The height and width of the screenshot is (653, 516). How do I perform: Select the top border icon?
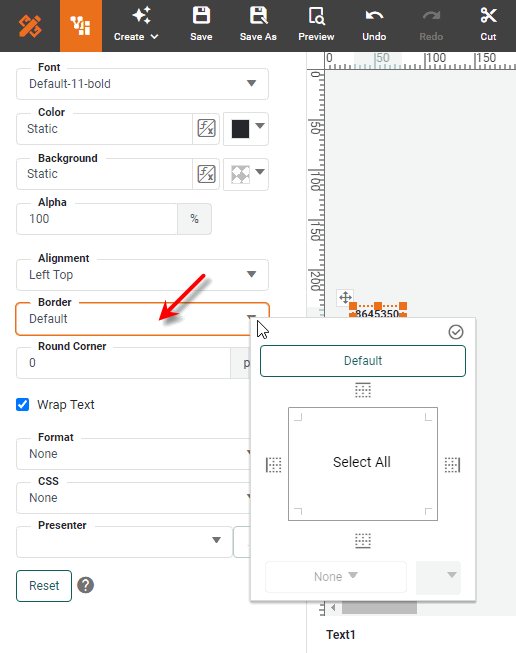[x=363, y=390]
